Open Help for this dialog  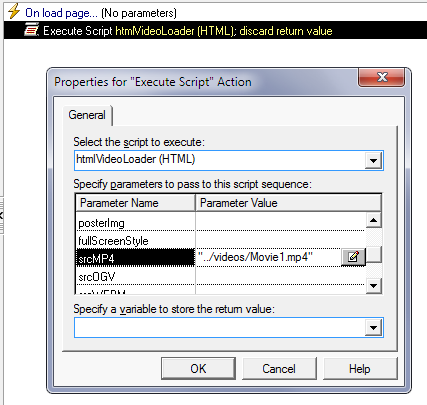point(360,369)
